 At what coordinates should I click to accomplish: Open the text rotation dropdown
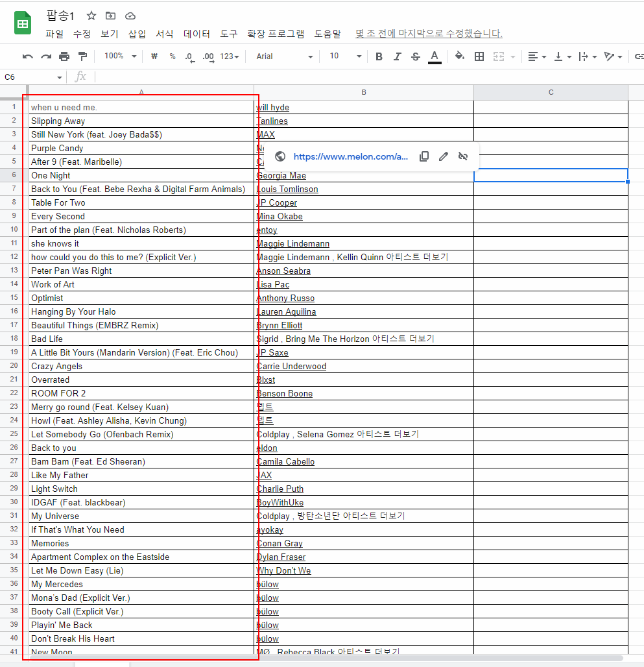[613, 56]
